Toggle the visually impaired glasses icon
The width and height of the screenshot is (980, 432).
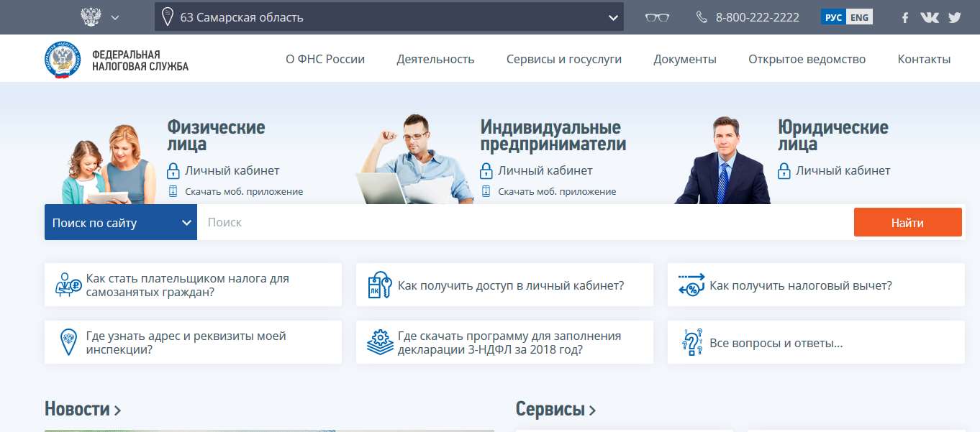click(x=657, y=17)
